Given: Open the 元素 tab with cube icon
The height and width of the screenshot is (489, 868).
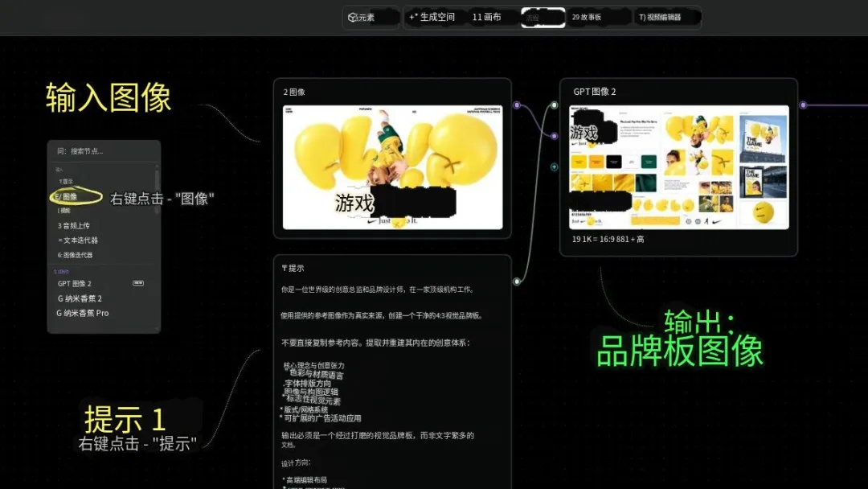Looking at the screenshot, I should coord(370,17).
